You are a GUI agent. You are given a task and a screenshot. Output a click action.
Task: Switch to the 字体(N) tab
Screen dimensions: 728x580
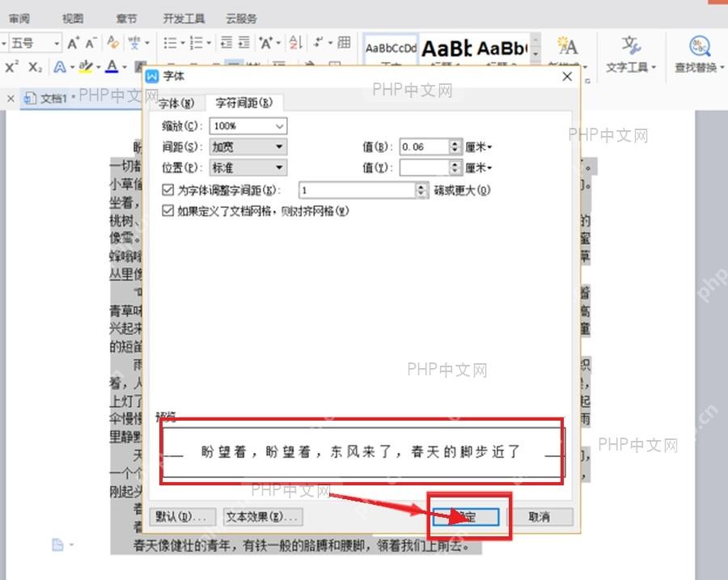(x=176, y=103)
